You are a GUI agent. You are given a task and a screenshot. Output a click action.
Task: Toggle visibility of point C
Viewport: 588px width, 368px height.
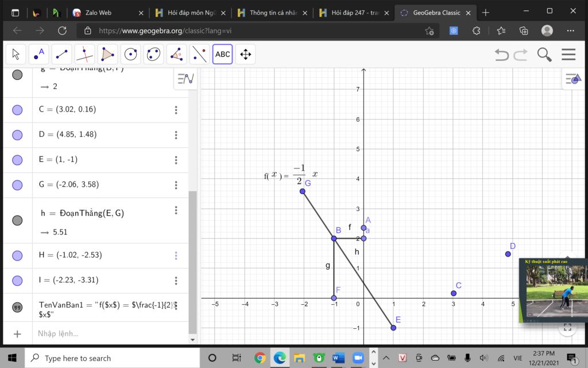[17, 110]
